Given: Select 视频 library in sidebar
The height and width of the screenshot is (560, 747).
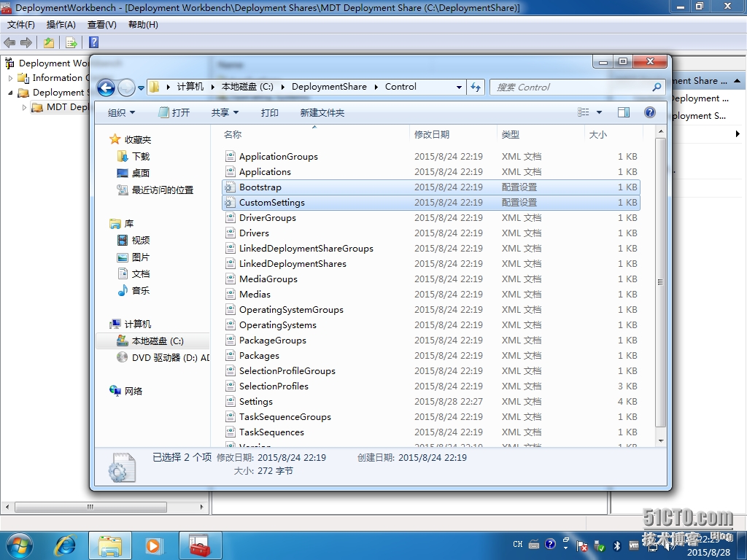Looking at the screenshot, I should (133, 240).
